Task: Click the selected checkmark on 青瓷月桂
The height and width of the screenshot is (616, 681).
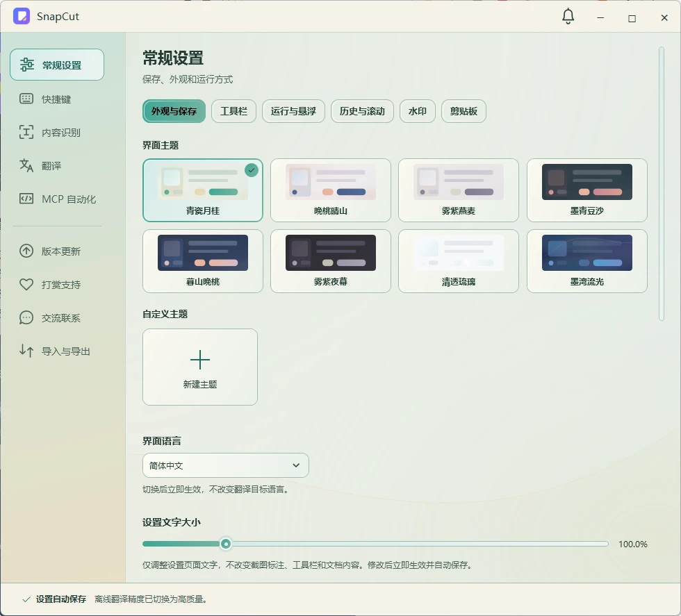Action: pos(252,170)
